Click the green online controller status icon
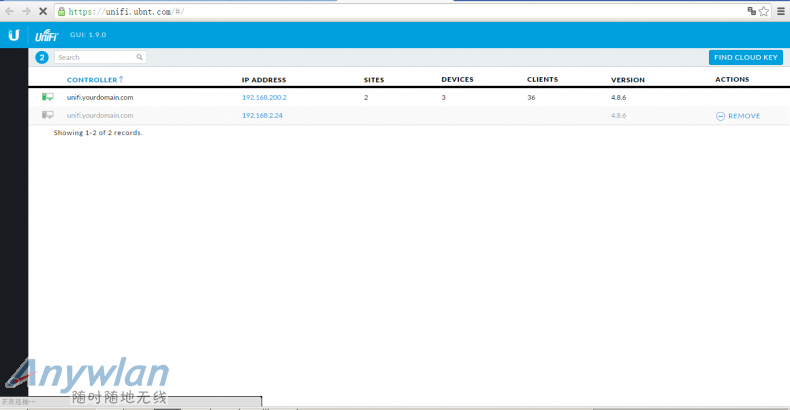790x410 pixels. [x=47, y=97]
